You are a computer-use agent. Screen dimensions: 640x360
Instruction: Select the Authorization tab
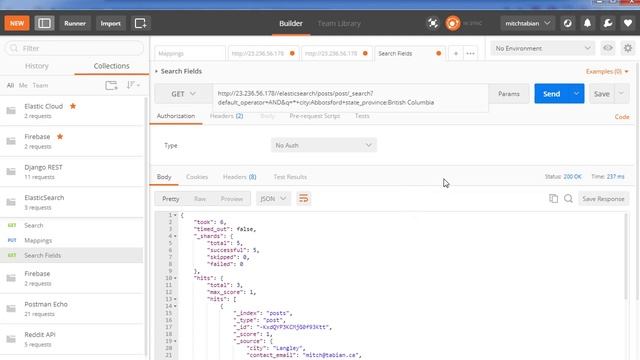pyautogui.click(x=176, y=116)
